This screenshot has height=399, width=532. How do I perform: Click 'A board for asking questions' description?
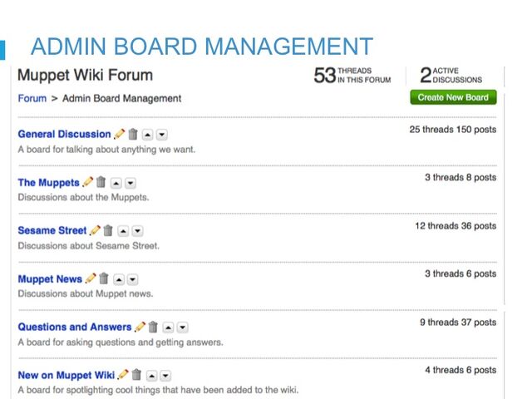121,342
